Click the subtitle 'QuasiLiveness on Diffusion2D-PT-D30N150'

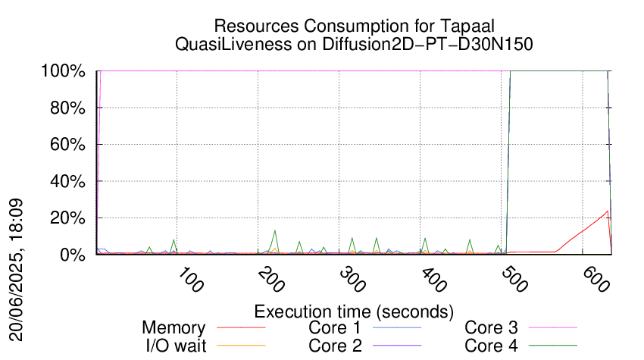354,44
